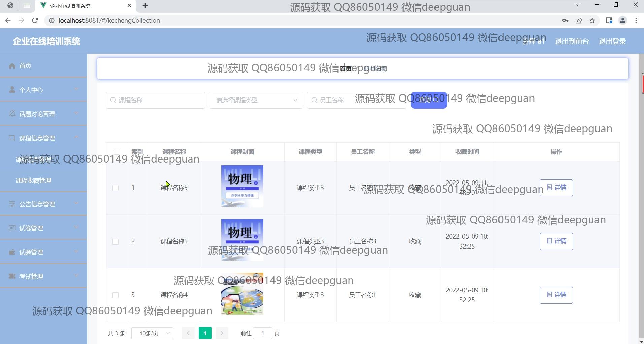
Task: Click the share page icon in address bar
Action: 579,21
